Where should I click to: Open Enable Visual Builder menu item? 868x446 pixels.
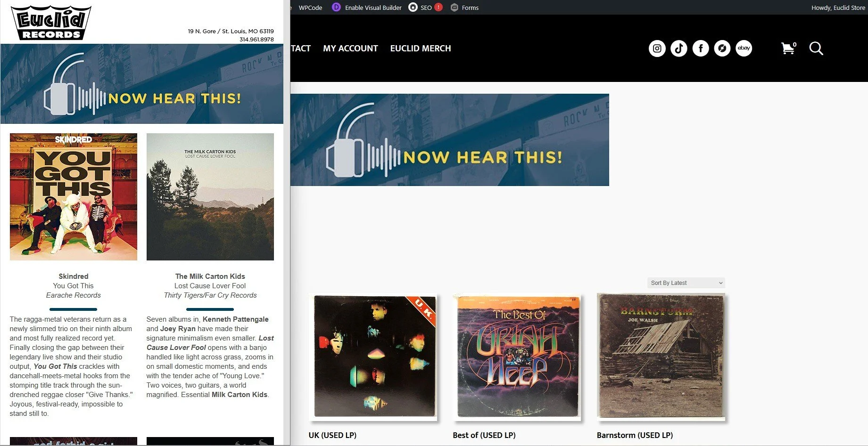(x=373, y=8)
